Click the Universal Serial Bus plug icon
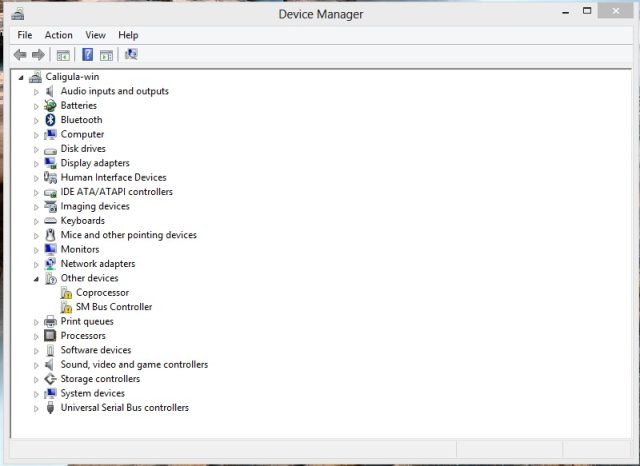Screen dimensions: 640x466 [x=50, y=408]
